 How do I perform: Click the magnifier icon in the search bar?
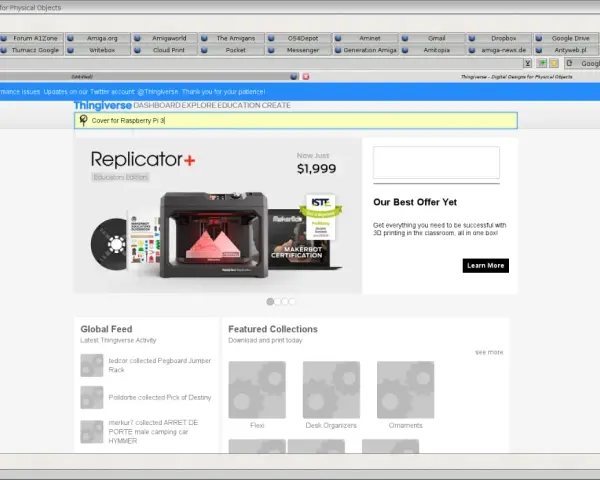[83, 120]
